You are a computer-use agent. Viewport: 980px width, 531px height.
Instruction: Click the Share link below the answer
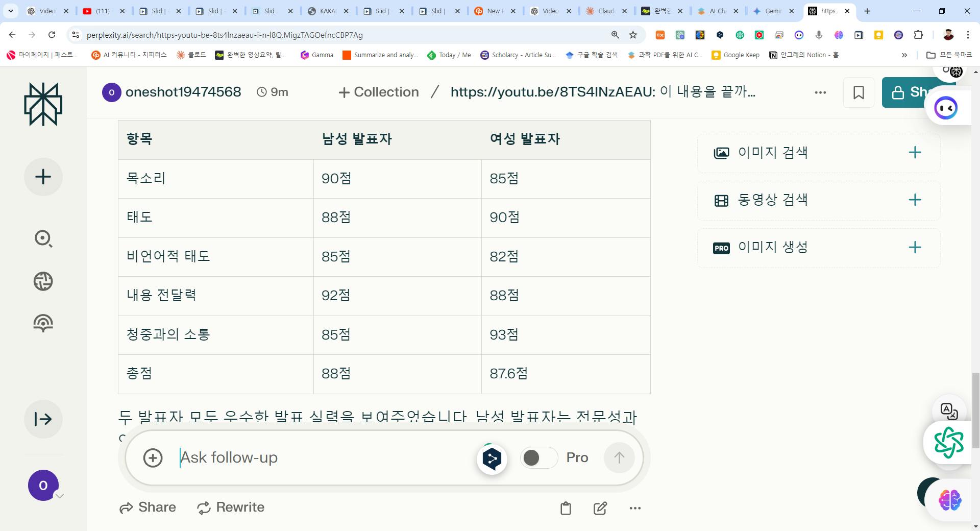pos(148,508)
